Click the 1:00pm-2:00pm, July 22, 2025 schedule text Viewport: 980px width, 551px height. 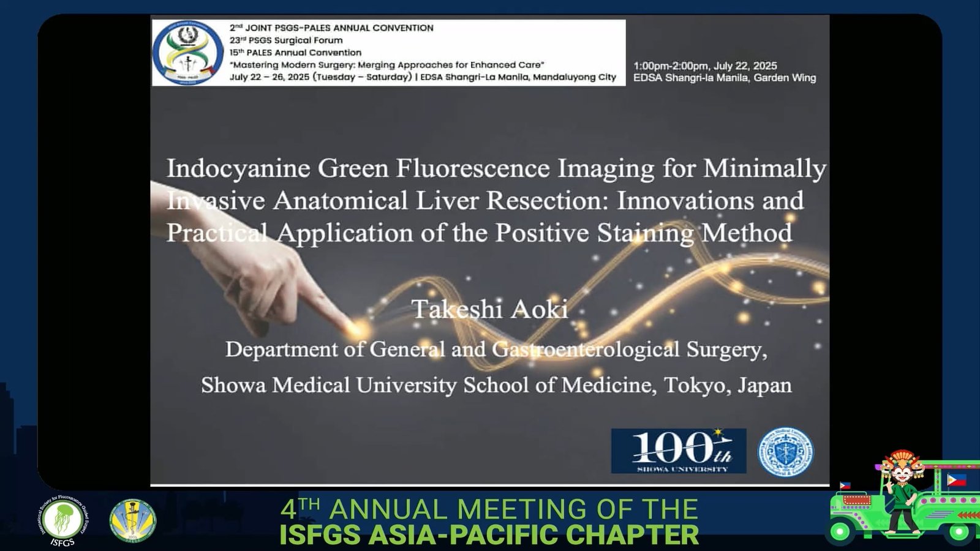tap(704, 66)
